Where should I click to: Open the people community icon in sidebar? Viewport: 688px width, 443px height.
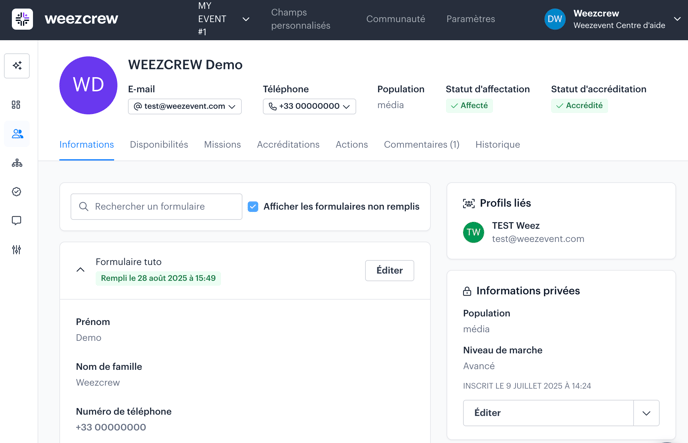coord(17,134)
